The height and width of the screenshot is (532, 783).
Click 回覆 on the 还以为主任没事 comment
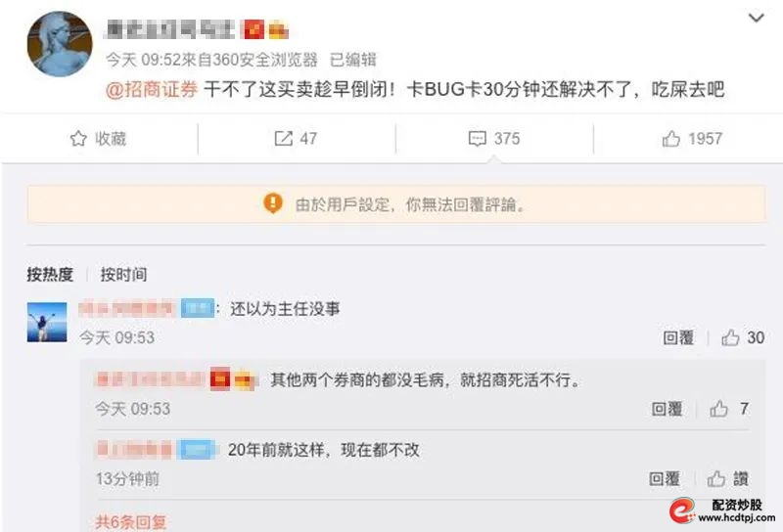pyautogui.click(x=678, y=337)
